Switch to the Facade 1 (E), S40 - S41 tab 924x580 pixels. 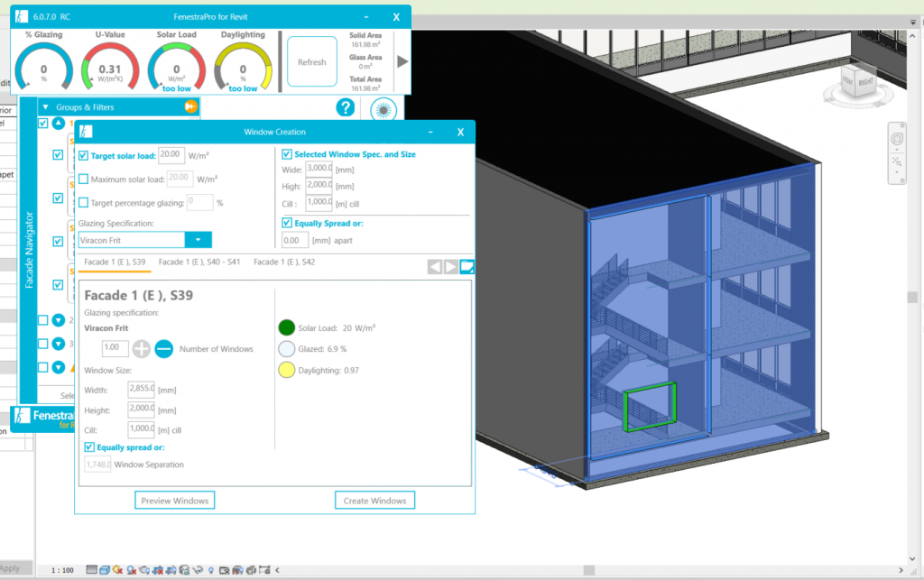pyautogui.click(x=199, y=262)
